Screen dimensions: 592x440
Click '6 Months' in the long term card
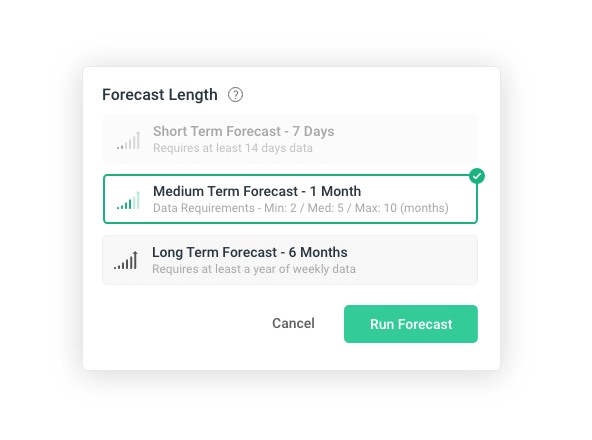318,252
